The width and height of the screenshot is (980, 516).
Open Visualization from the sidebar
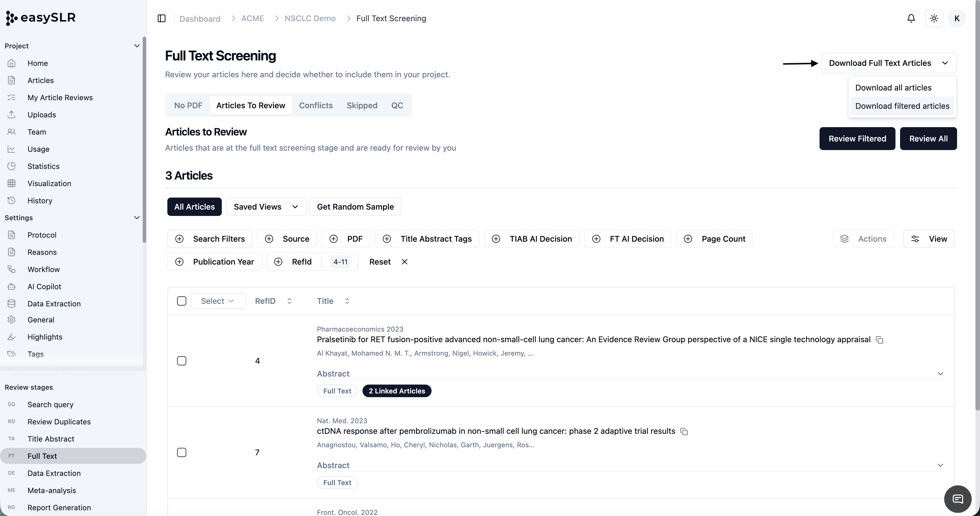tap(49, 183)
